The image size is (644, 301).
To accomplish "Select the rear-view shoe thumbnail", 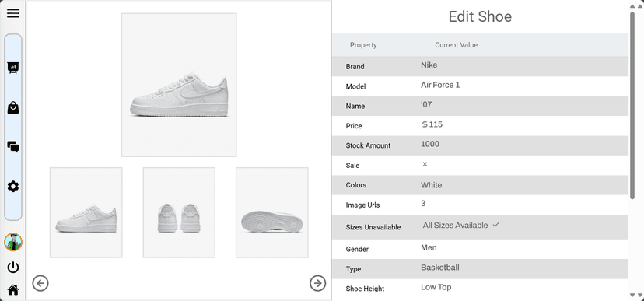I will click(179, 212).
